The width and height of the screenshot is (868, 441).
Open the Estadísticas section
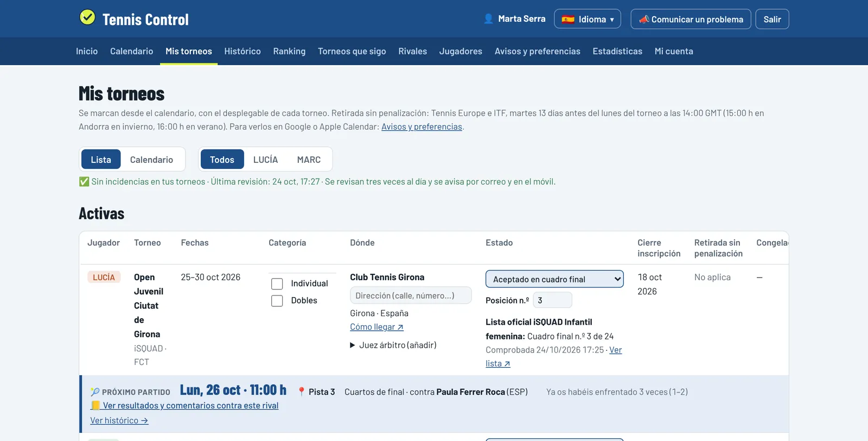tap(617, 51)
